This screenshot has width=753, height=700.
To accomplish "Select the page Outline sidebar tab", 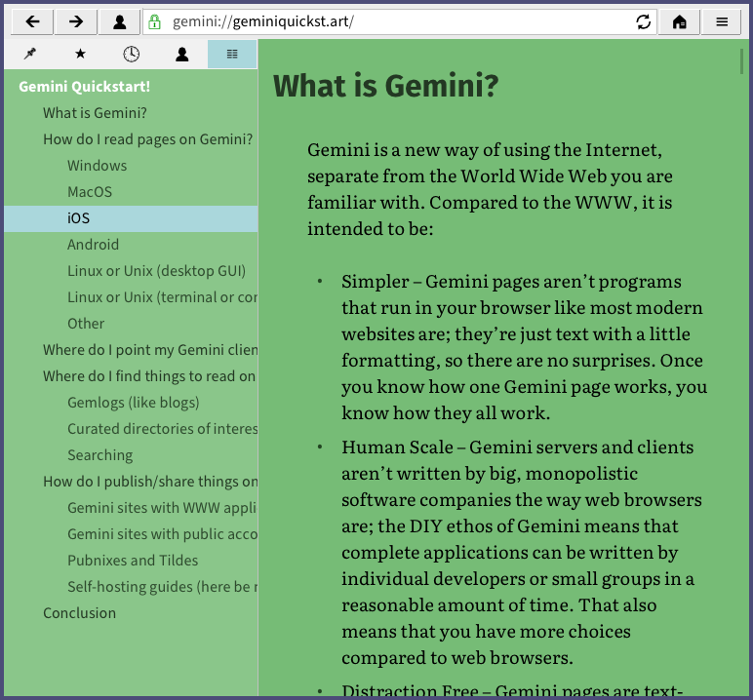I will point(232,55).
